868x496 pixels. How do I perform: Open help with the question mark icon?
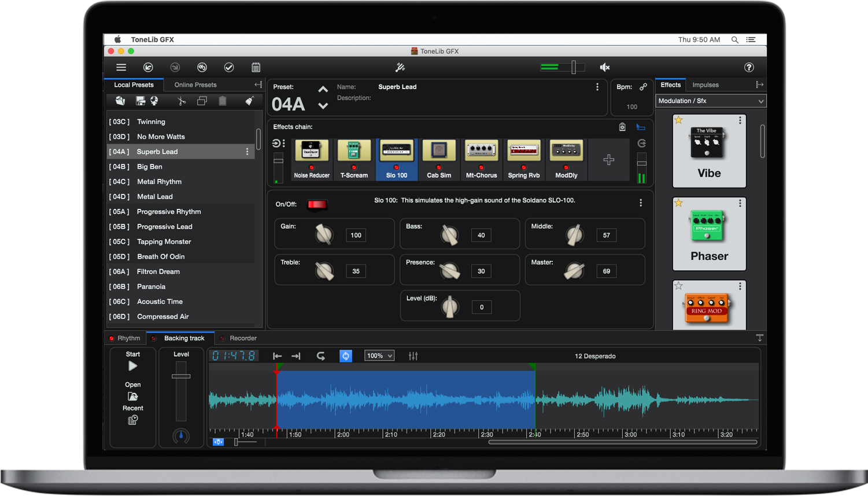pos(749,67)
